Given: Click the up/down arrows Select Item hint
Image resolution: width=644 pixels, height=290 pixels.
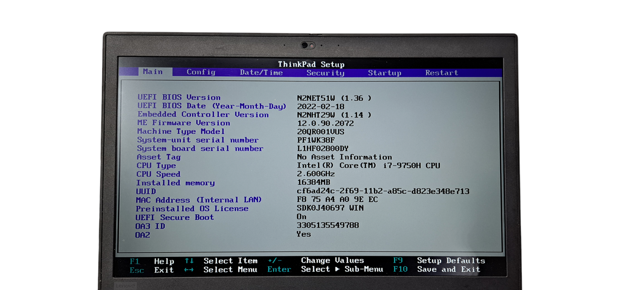Looking at the screenshot, I should pyautogui.click(x=221, y=261).
